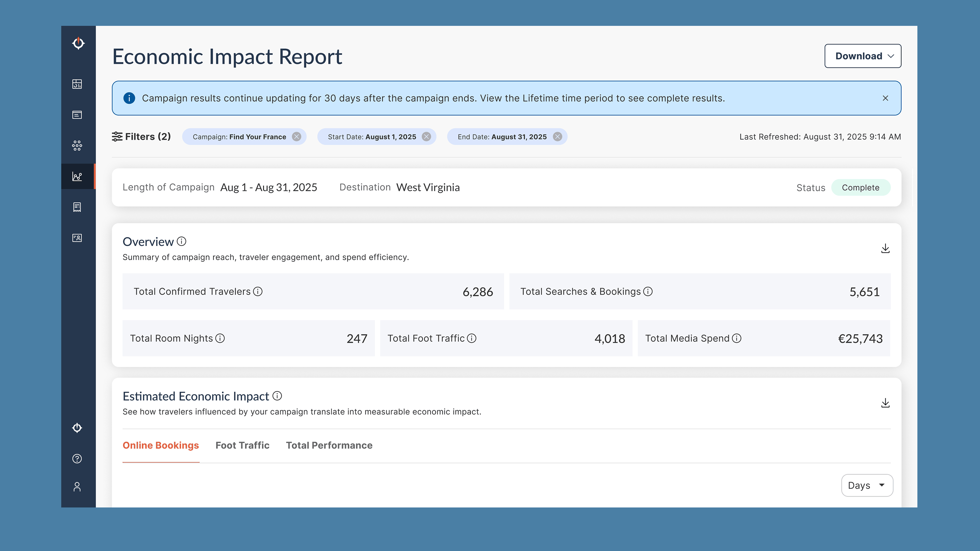Open the Days time interval dropdown

[867, 485]
